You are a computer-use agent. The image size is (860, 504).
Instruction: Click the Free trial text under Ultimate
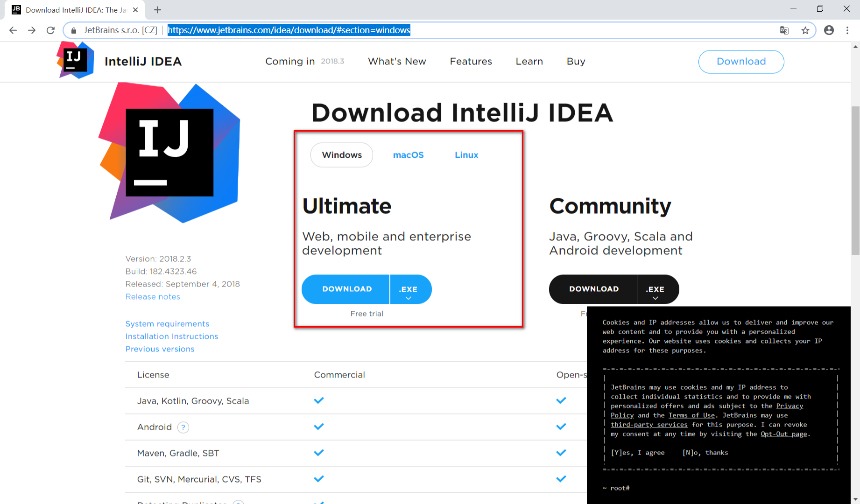pyautogui.click(x=367, y=314)
